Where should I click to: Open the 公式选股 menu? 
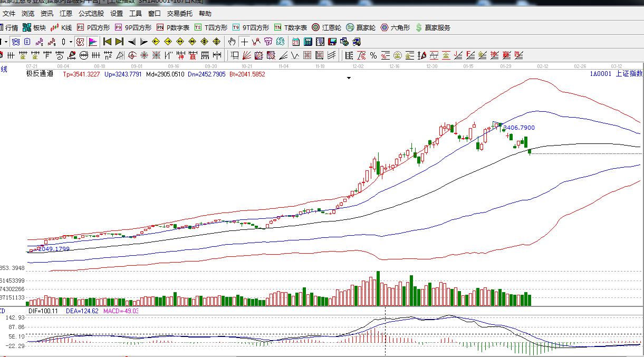(91, 14)
